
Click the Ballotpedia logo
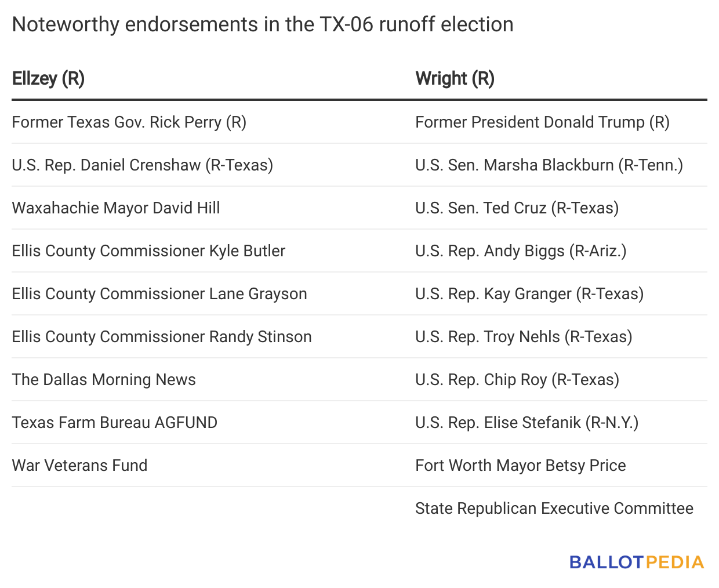636,562
